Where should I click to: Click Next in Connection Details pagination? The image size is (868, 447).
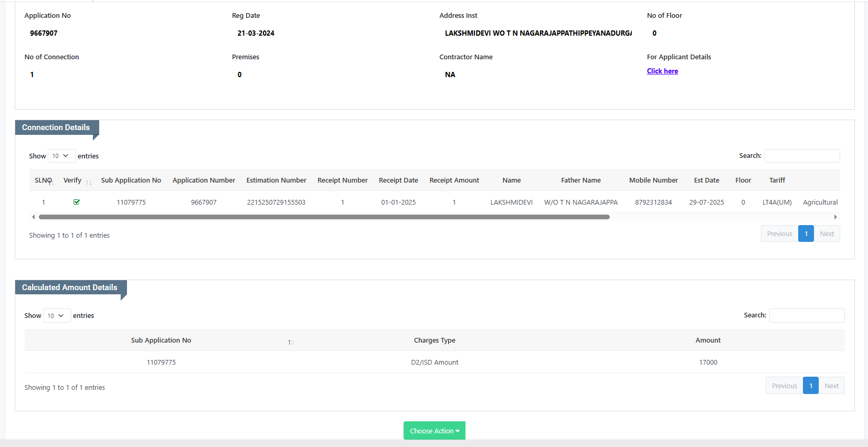[x=827, y=234]
